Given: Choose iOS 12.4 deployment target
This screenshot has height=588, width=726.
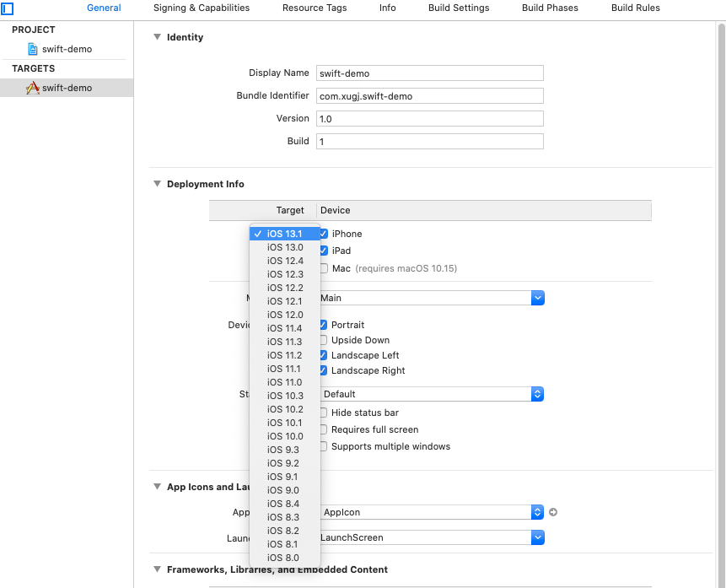Looking at the screenshot, I should point(285,261).
